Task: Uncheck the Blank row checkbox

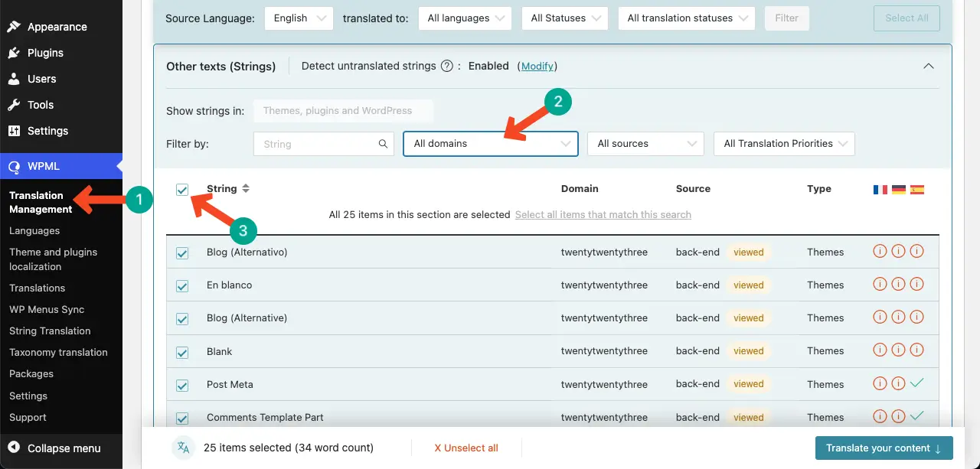Action: tap(182, 353)
